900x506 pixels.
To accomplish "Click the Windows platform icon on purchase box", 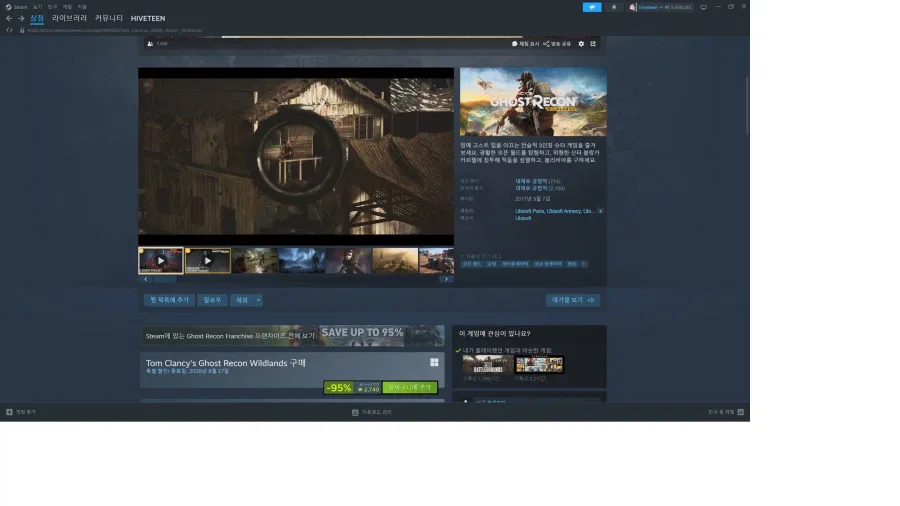I will point(434,362).
